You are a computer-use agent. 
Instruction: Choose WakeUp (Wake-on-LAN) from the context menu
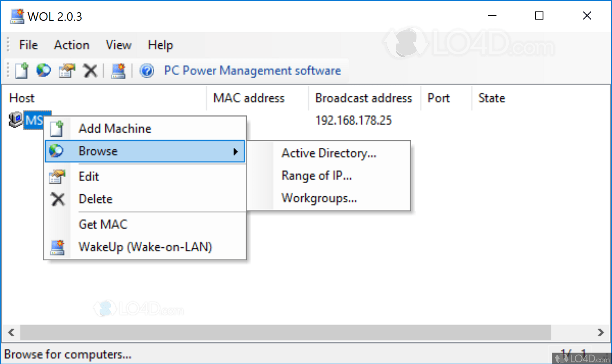tap(145, 247)
